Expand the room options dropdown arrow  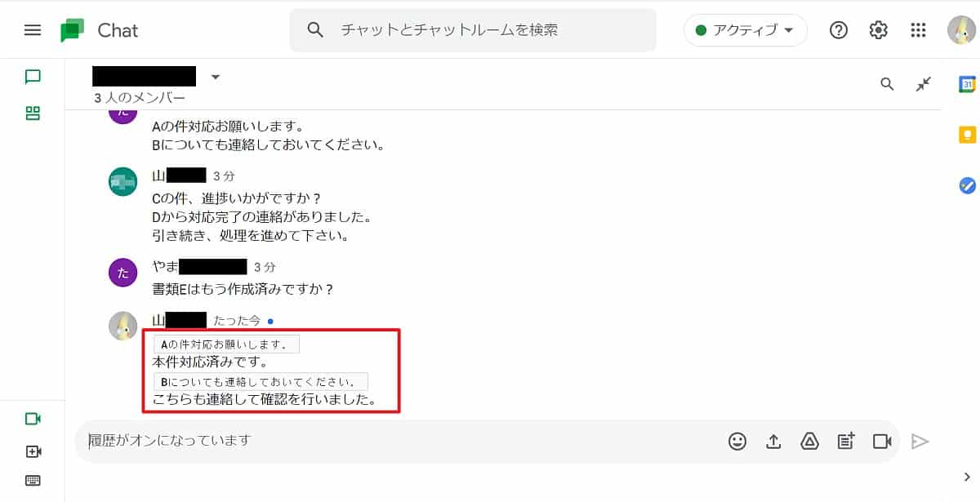click(215, 75)
